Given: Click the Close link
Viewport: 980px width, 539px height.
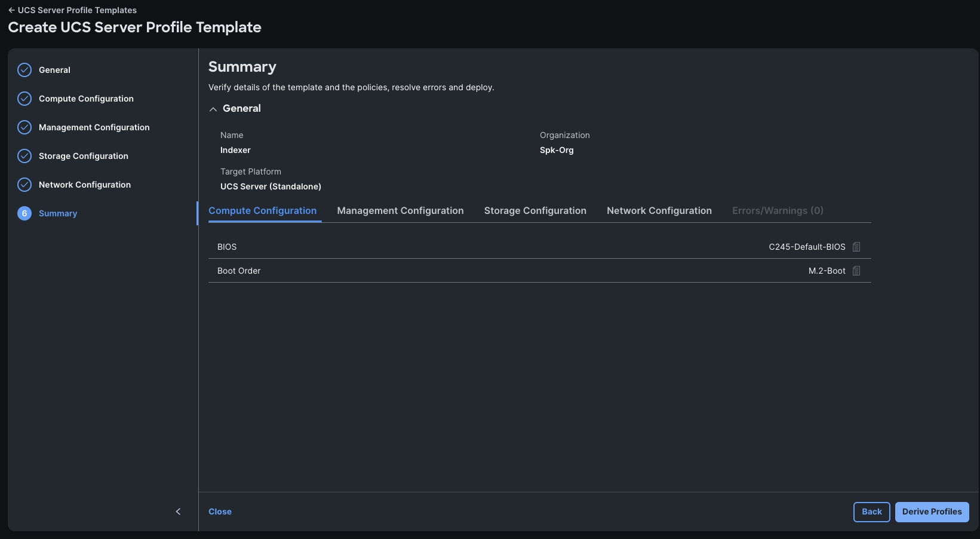Looking at the screenshot, I should coord(220,512).
